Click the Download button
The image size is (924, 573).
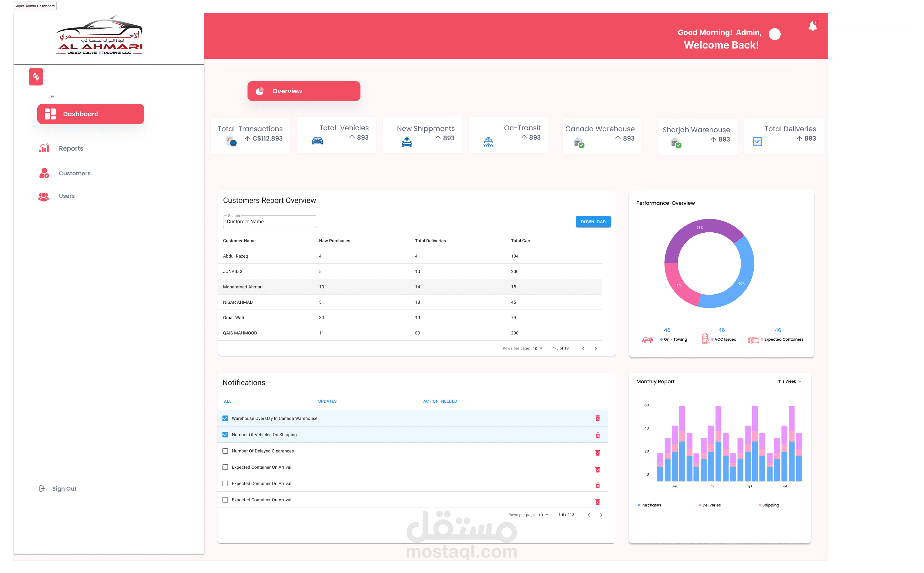click(593, 222)
